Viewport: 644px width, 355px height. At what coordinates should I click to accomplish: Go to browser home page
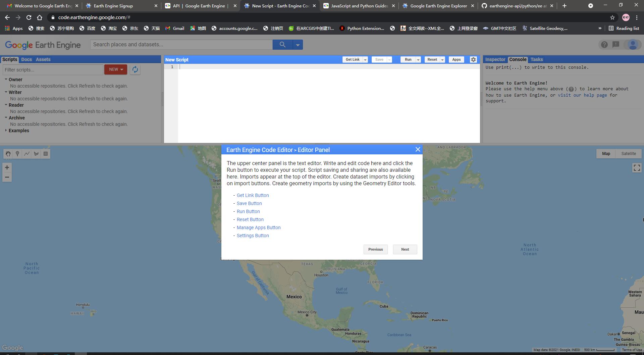coord(40,17)
